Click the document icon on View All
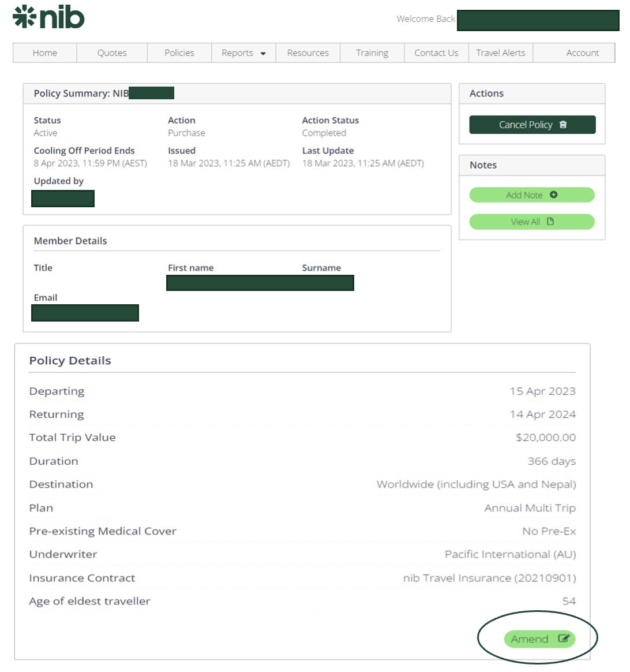The width and height of the screenshot is (630, 672). pos(550,221)
